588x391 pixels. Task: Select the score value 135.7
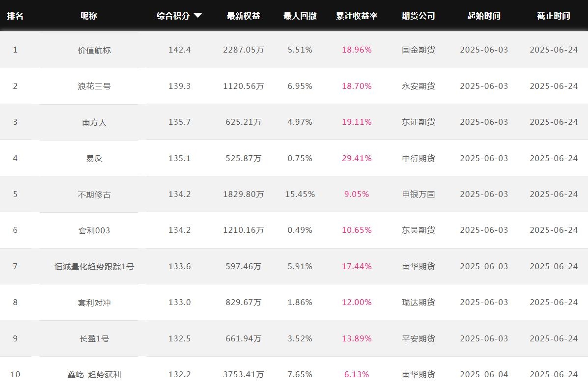pyautogui.click(x=180, y=122)
